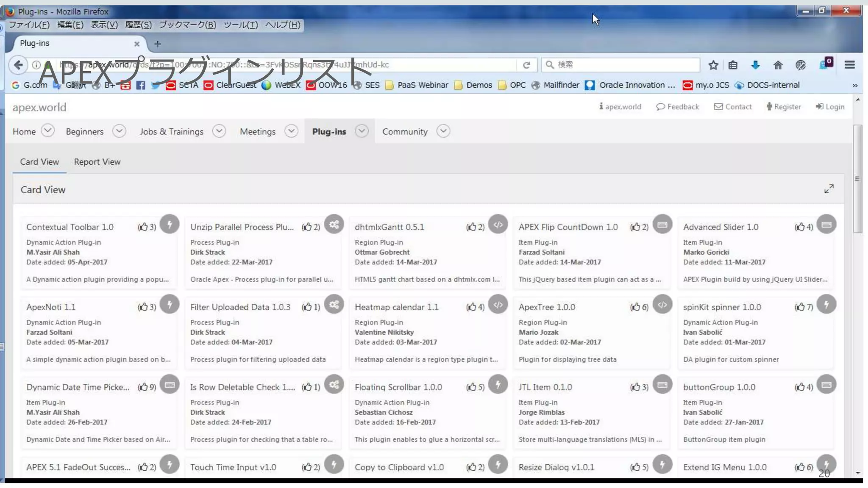
Task: Like the ApexTree 1.0.0 plug-in
Action: pyautogui.click(x=635, y=307)
